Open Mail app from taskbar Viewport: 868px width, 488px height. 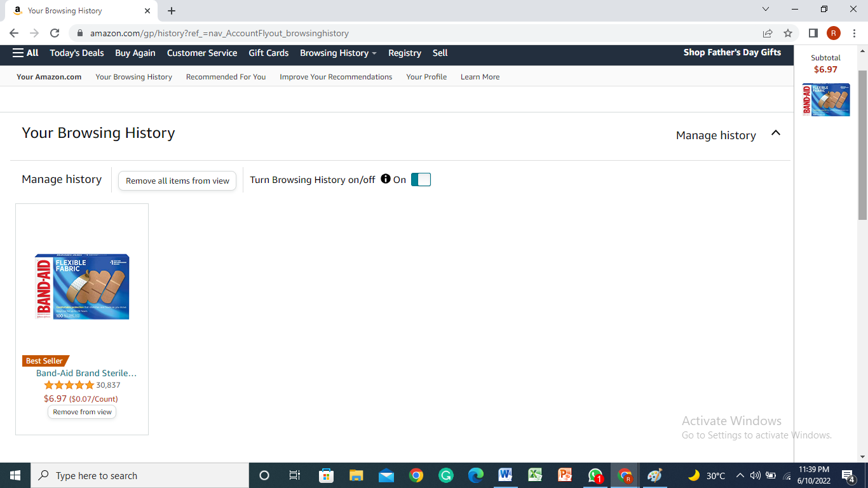(x=386, y=475)
